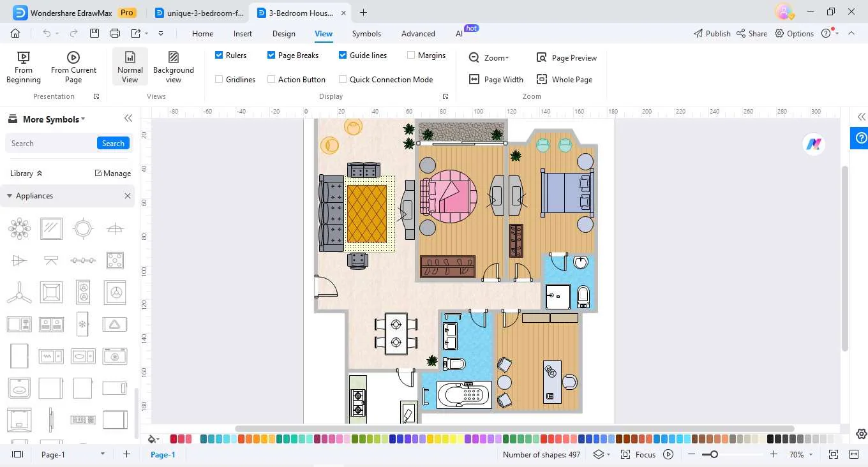The width and height of the screenshot is (868, 467).
Task: Switch to Normal View
Action: tap(130, 67)
